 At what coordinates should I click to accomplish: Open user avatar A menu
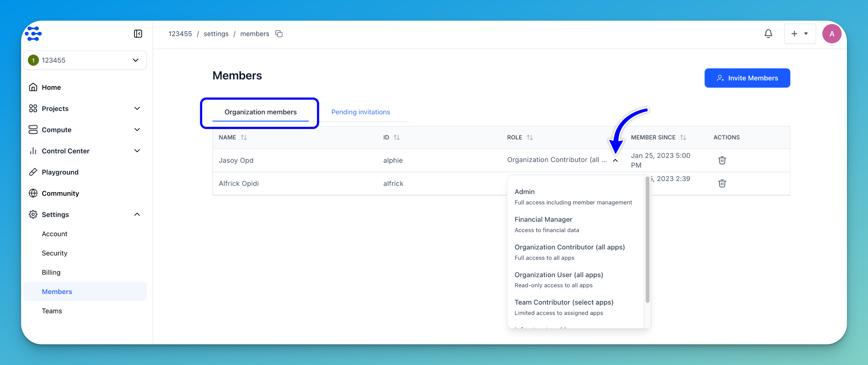click(x=831, y=34)
